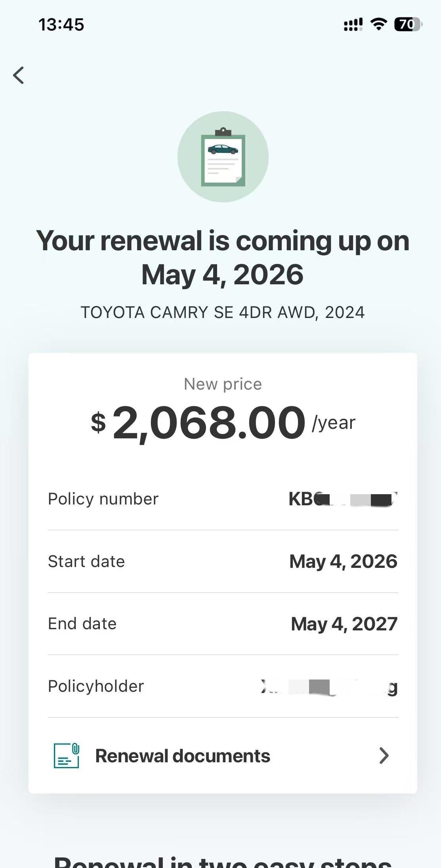This screenshot has height=868, width=441.
Task: Select the Toyota Camry vehicle description
Action: [223, 312]
